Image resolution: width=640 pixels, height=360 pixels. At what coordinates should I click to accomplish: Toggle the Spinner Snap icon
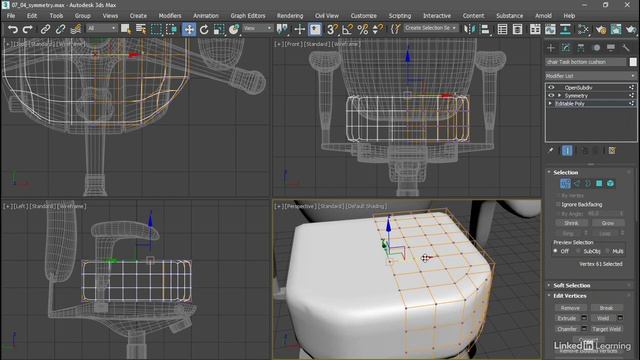click(x=378, y=29)
